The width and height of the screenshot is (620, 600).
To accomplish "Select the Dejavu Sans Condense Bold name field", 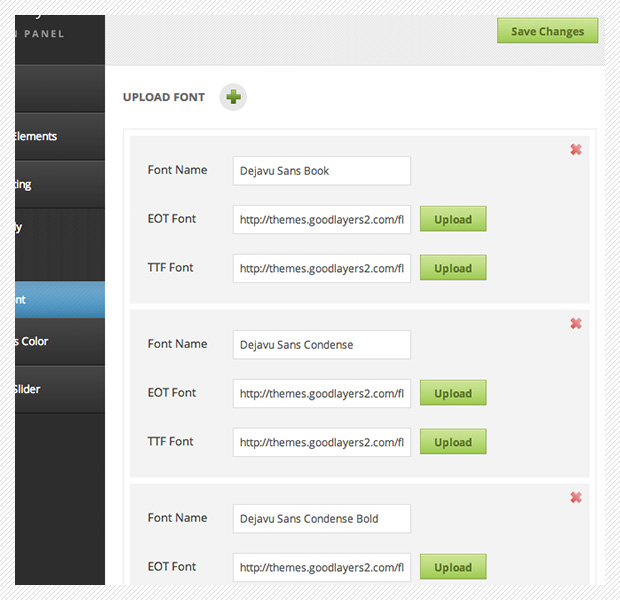I will pyautogui.click(x=321, y=519).
